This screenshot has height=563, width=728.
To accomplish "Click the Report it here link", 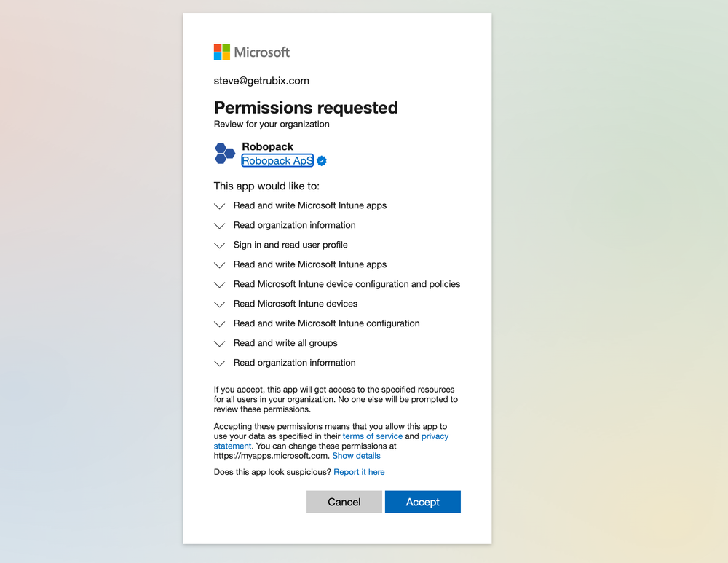I will point(359,472).
